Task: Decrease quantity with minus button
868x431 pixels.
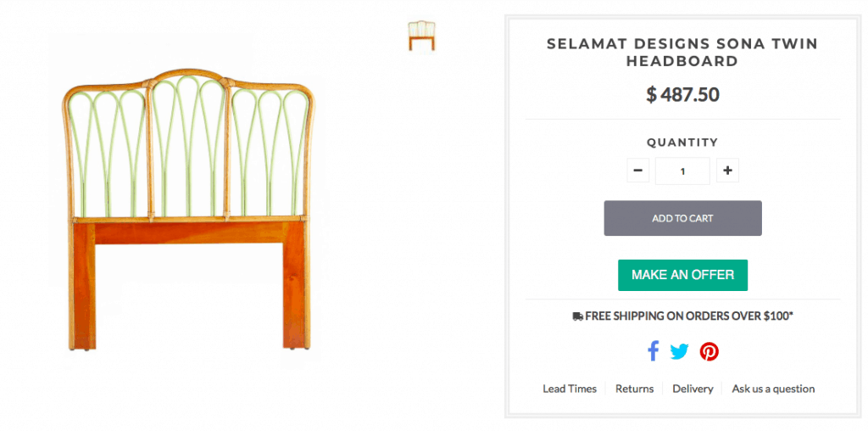Action: click(x=638, y=171)
